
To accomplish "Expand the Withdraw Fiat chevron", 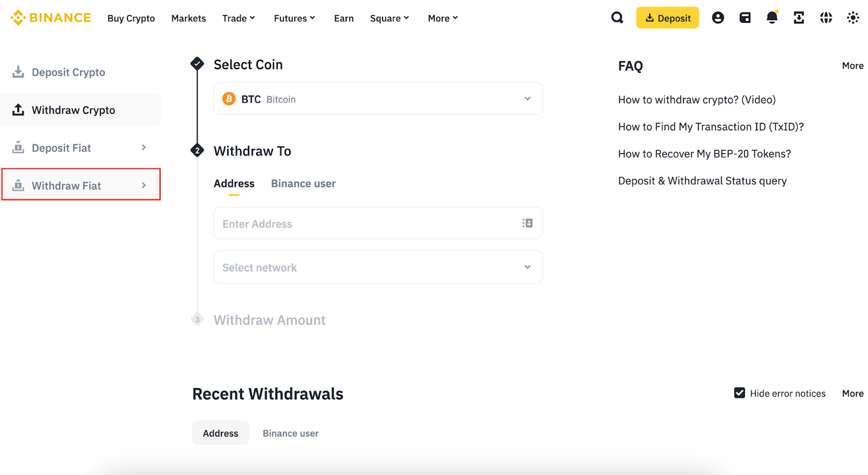I will click(x=144, y=185).
